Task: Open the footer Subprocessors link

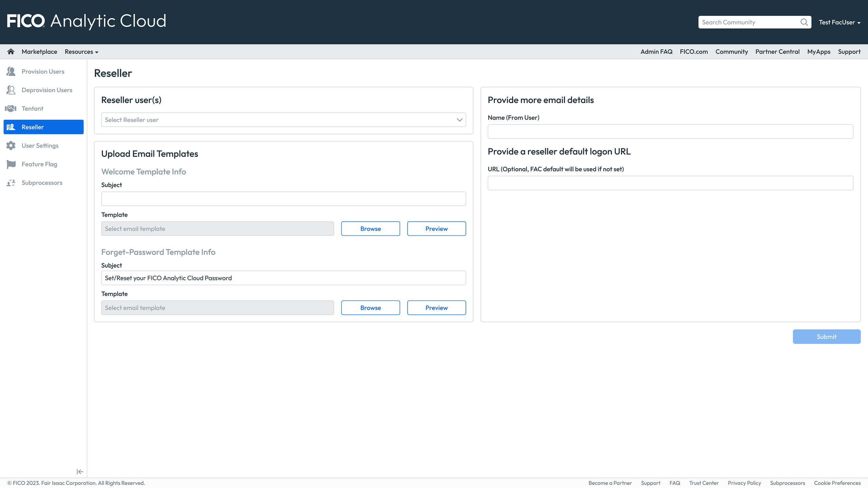Action: pos(788,483)
